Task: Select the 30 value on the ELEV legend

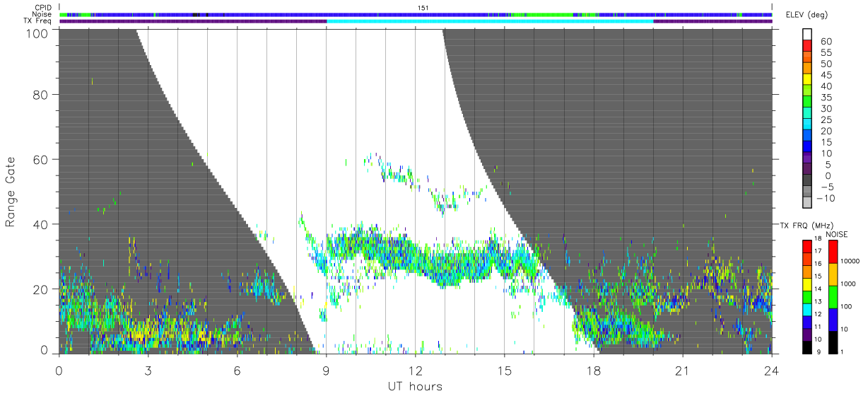Action: click(x=826, y=108)
